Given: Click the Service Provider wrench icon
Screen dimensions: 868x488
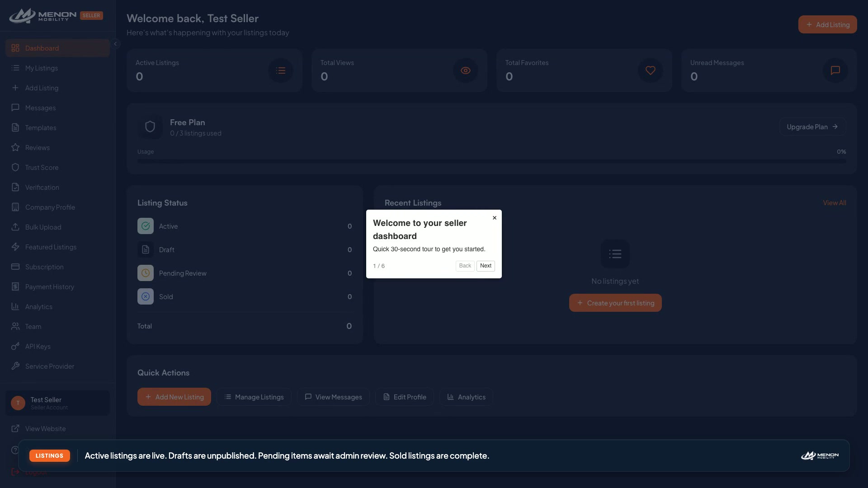Looking at the screenshot, I should (15, 366).
